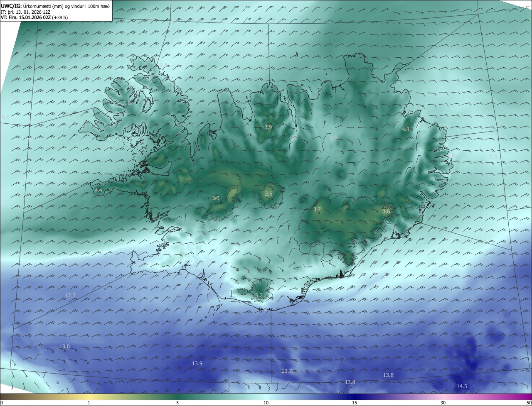This screenshot has width=532, height=406.
Task: Click the 3.6 value in southeast Iceland
Action: [386, 211]
